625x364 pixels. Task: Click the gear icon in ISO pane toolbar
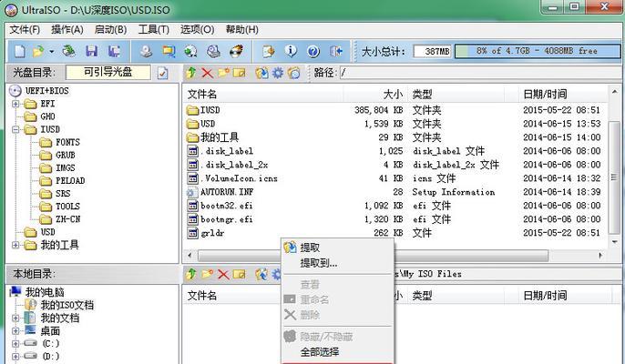(x=277, y=73)
